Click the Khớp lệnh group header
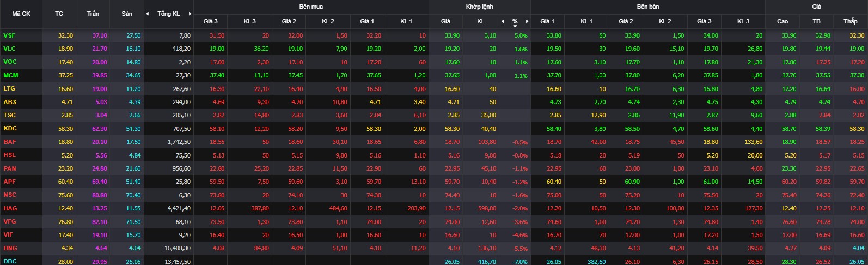This screenshot has height=265, width=868. tap(479, 7)
